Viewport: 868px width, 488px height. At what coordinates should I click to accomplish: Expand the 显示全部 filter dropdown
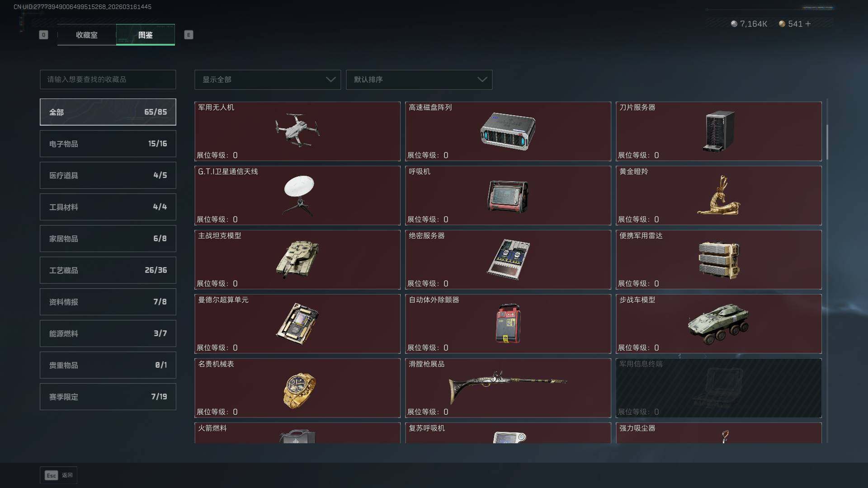pos(268,80)
